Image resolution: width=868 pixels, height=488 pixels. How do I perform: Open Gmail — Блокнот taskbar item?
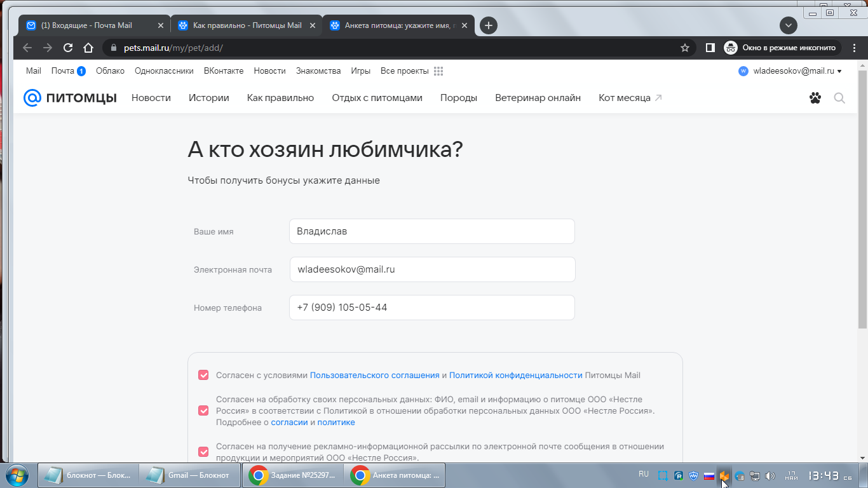pyautogui.click(x=189, y=475)
